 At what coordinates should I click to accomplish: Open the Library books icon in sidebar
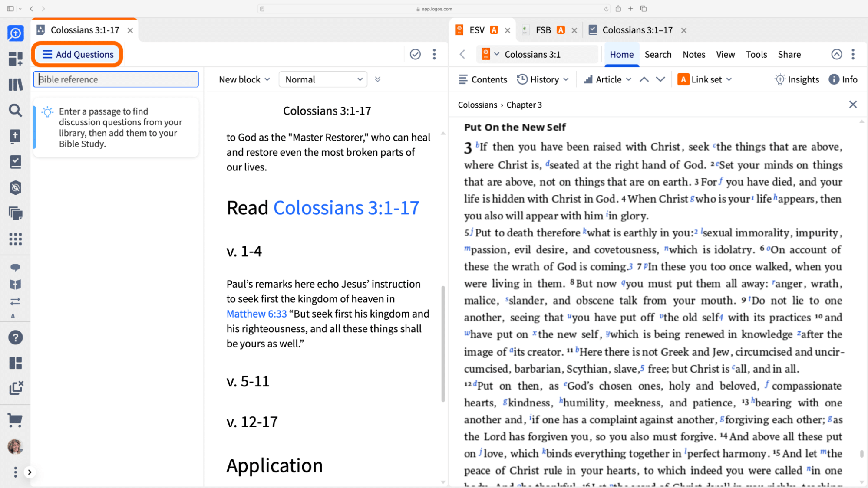point(15,84)
